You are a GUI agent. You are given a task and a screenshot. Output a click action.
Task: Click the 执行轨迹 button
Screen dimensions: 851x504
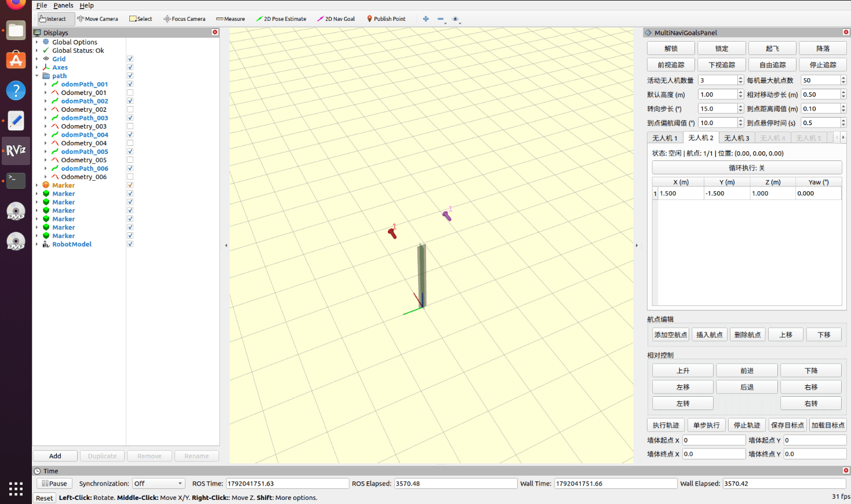[x=665, y=425]
